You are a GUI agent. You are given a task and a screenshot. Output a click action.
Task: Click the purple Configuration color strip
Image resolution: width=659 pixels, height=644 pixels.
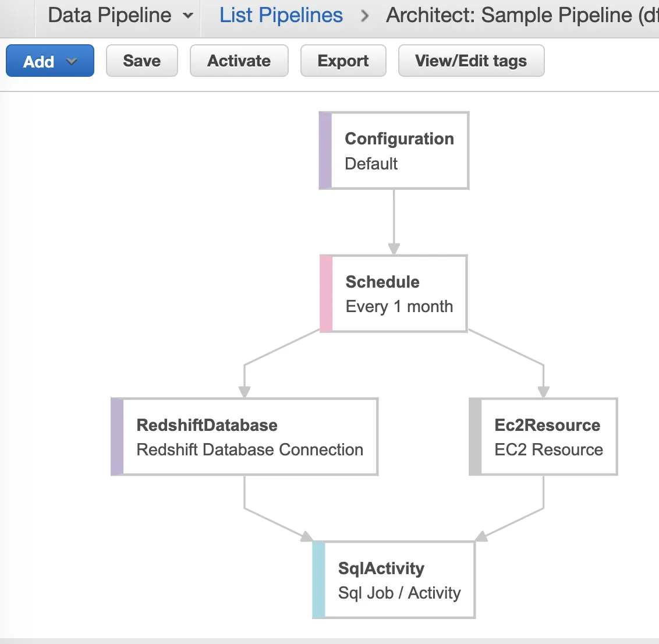pos(325,151)
